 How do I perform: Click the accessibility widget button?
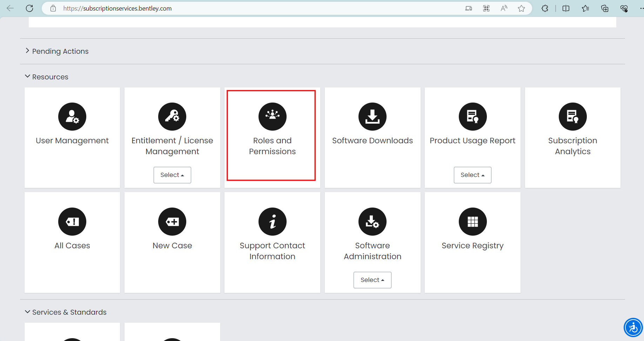tap(633, 328)
